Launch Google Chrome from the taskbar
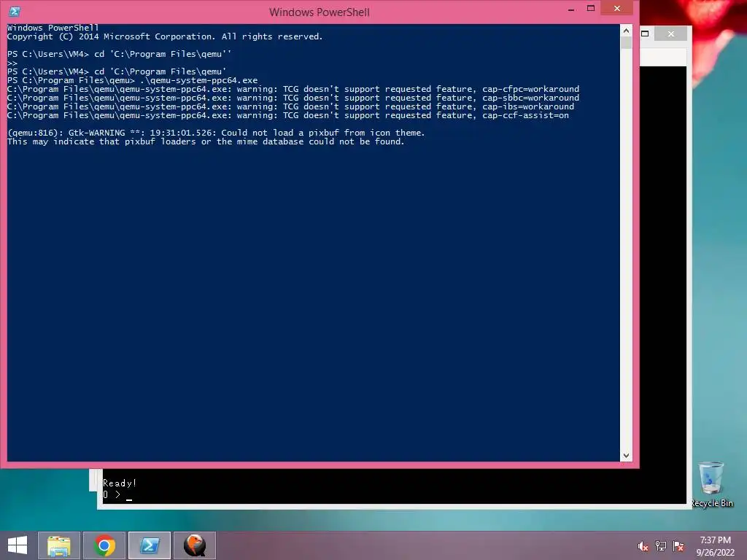This screenshot has height=560, width=747. tap(104, 545)
